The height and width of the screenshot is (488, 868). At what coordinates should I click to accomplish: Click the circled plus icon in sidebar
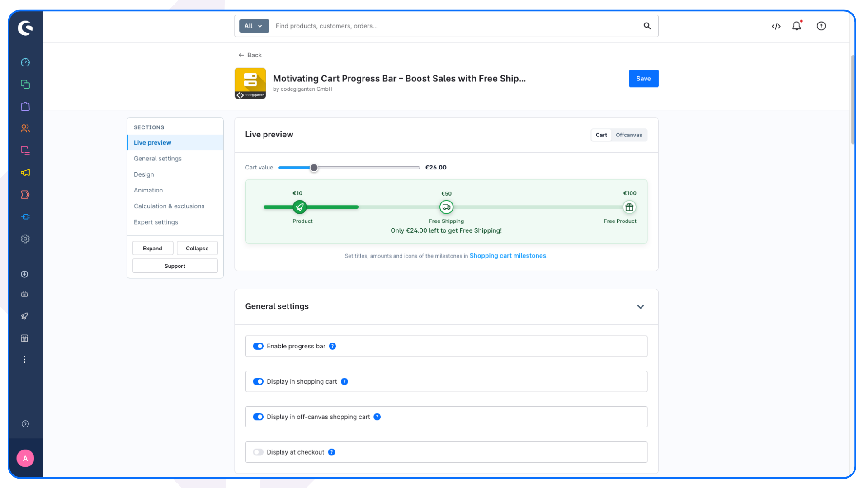point(25,274)
